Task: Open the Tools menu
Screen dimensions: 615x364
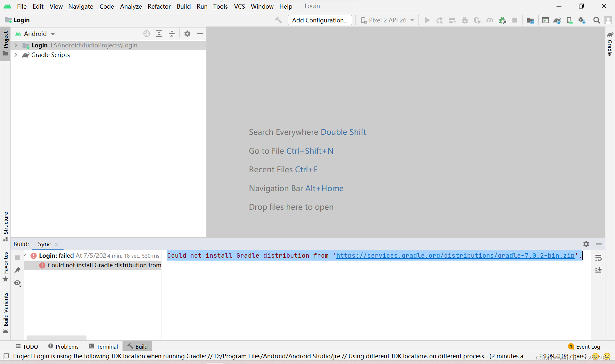Action: click(220, 6)
